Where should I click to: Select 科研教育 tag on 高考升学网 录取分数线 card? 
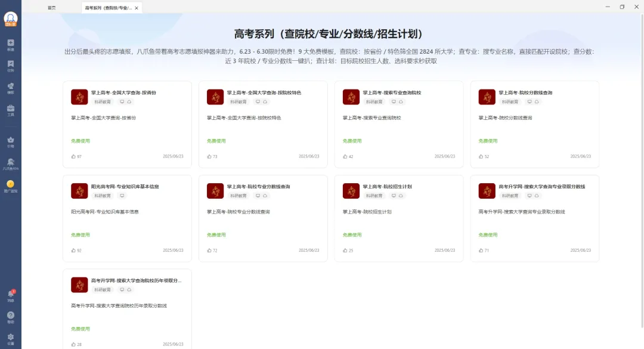[510, 196]
